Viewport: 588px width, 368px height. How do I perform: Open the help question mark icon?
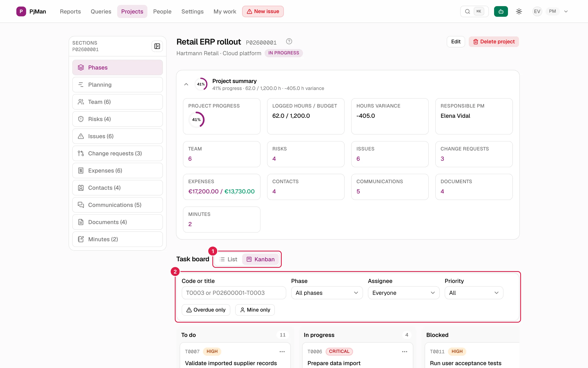tap(289, 41)
